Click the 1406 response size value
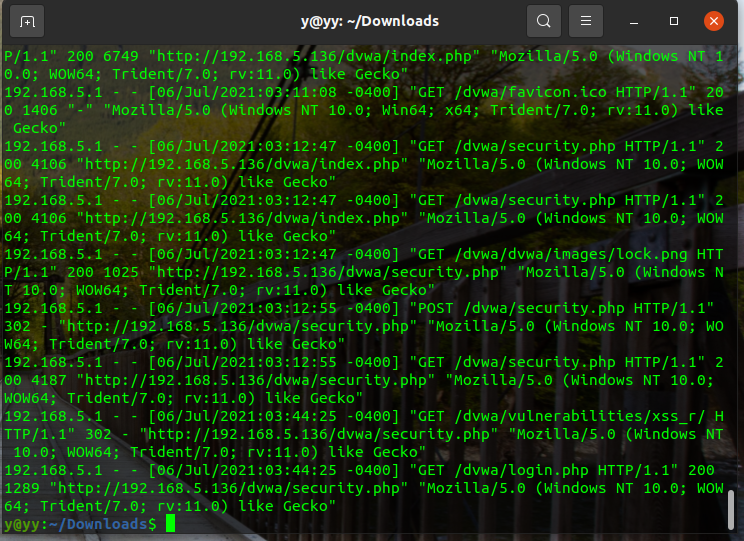The width and height of the screenshot is (744, 541). tap(40, 110)
